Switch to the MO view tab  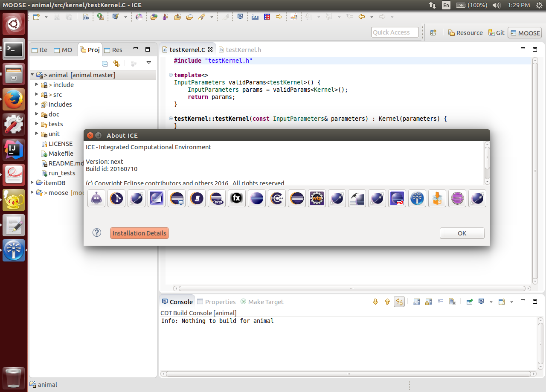(x=63, y=49)
